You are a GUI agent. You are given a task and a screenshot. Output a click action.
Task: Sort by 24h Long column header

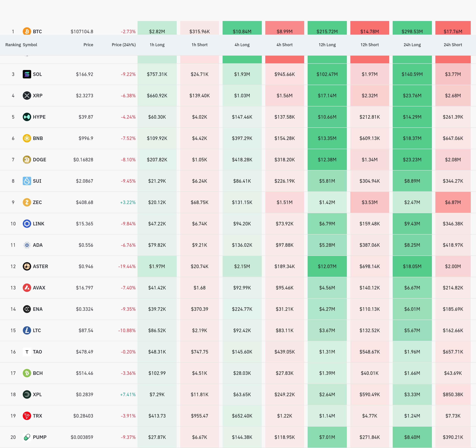click(412, 45)
